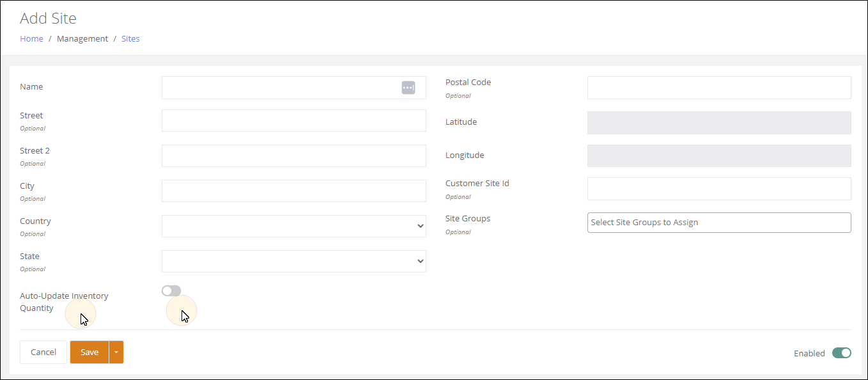Focus the Customer Site Id field
868x380 pixels.
point(719,189)
